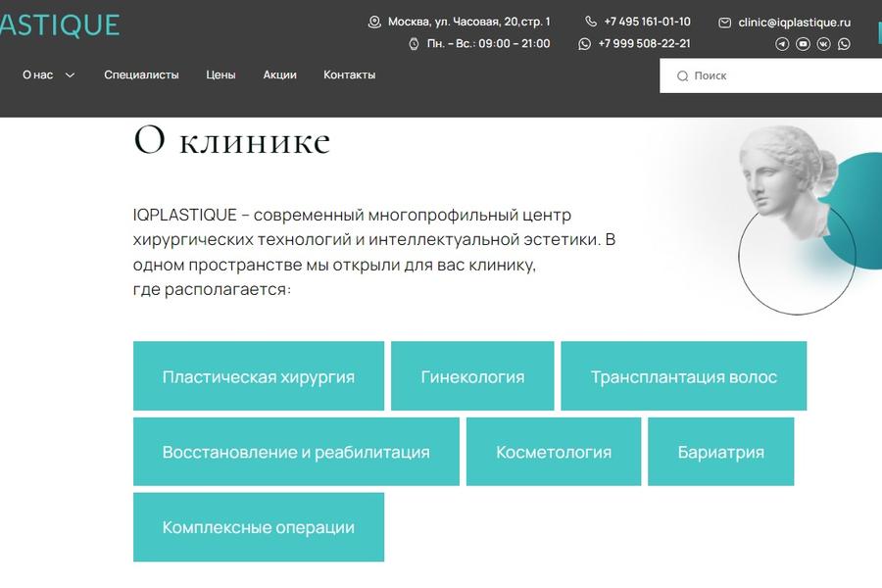The height and width of the screenshot is (588, 882).
Task: Click the email address clinic@iqplastique.ru
Action: pyautogui.click(x=796, y=21)
